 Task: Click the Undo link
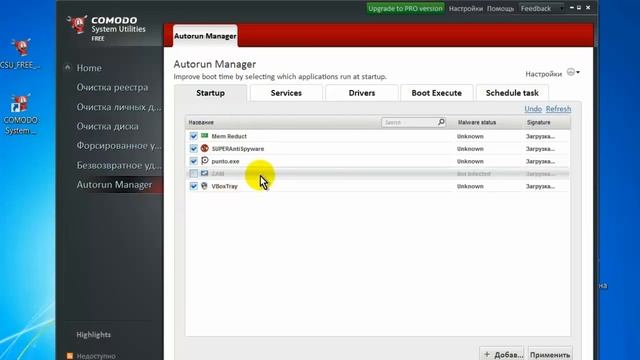coord(533,109)
